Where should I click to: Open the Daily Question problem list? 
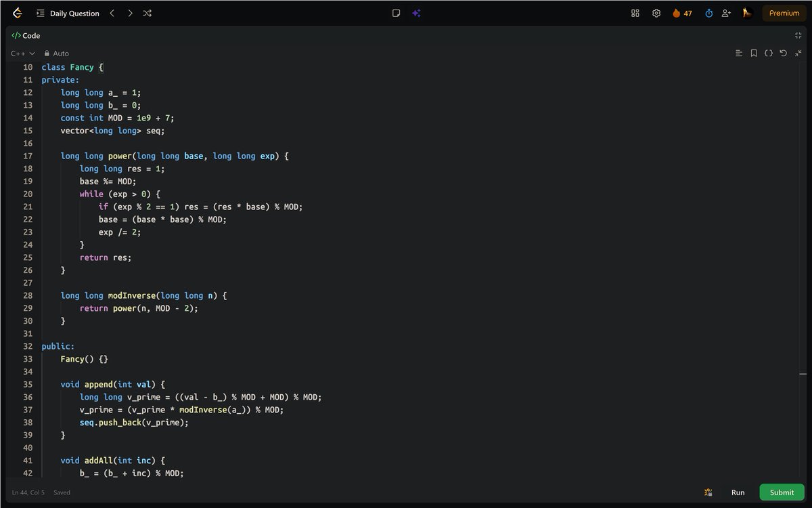coord(68,13)
